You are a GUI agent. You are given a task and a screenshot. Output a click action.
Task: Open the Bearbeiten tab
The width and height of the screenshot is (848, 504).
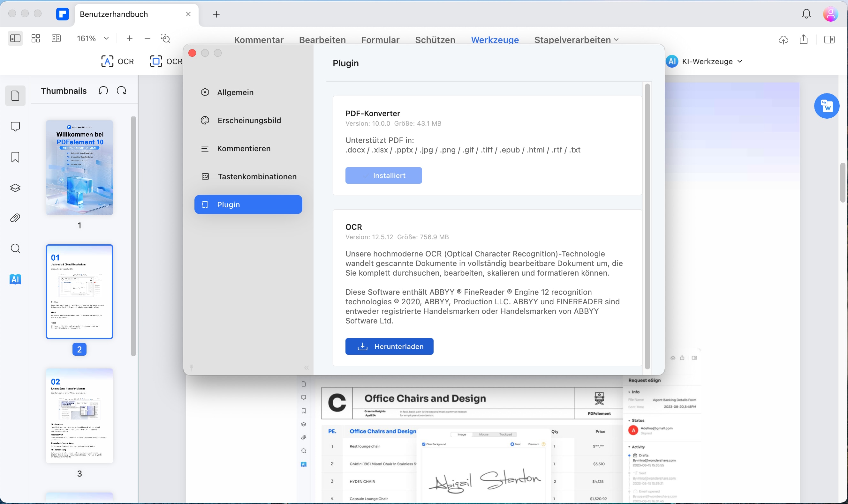(322, 40)
